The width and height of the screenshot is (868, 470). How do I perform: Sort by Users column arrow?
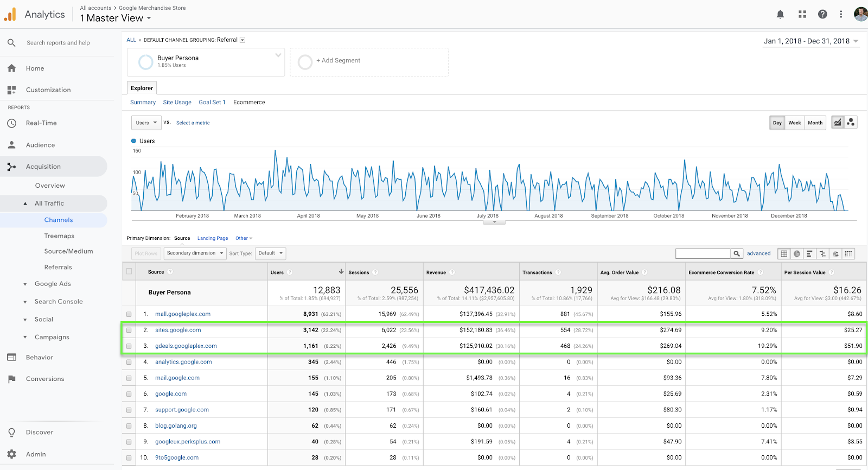point(341,271)
